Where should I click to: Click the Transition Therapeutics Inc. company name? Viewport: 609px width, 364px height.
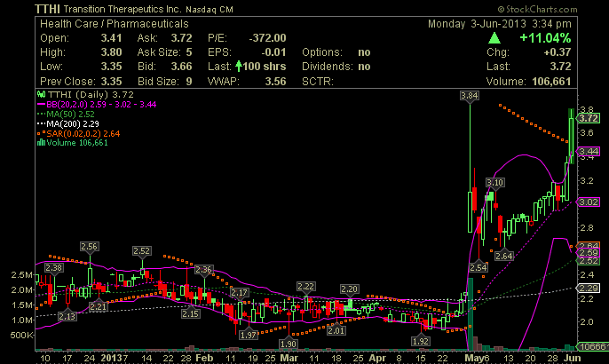click(122, 10)
